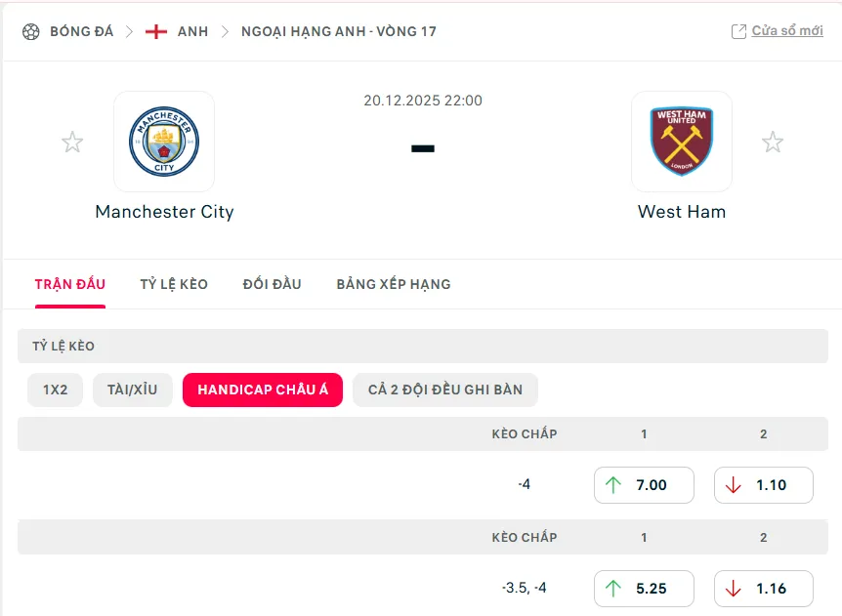Switch to the ĐỐI ĐẦU tab
The width and height of the screenshot is (842, 616).
click(x=272, y=284)
